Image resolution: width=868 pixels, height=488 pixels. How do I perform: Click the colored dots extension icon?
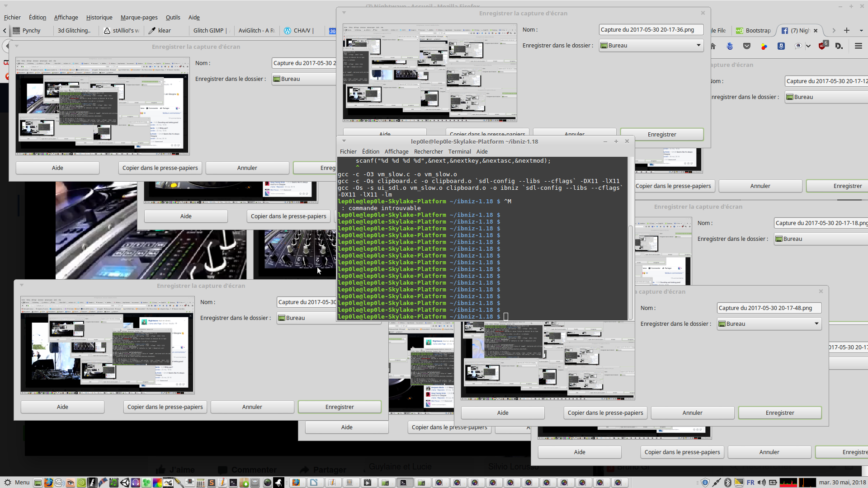tap(764, 46)
